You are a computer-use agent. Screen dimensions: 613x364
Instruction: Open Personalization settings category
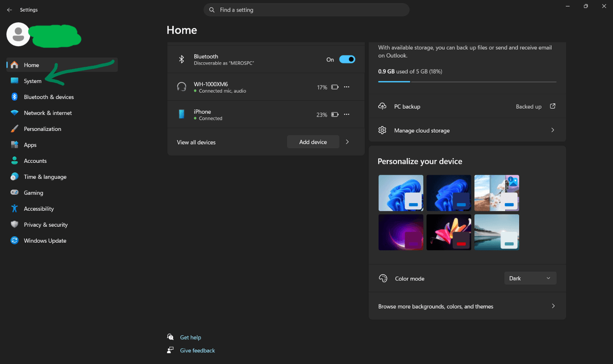pos(62,129)
